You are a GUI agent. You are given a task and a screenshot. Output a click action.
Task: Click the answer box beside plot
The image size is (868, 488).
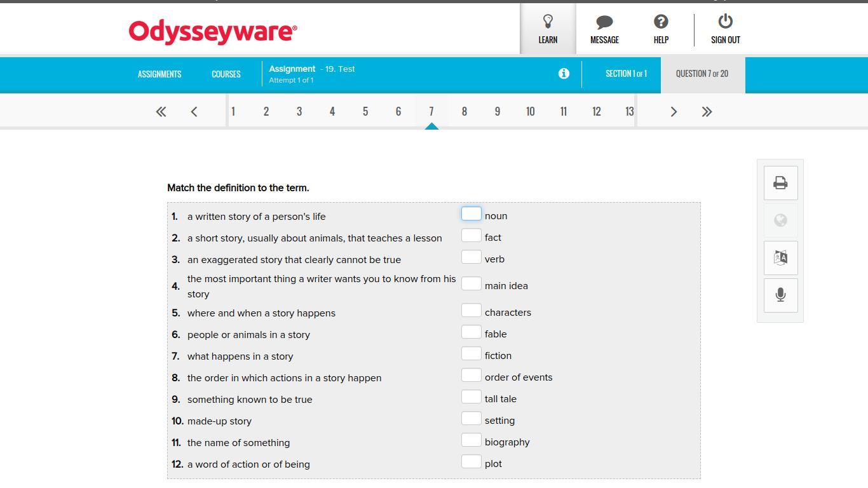pyautogui.click(x=471, y=462)
